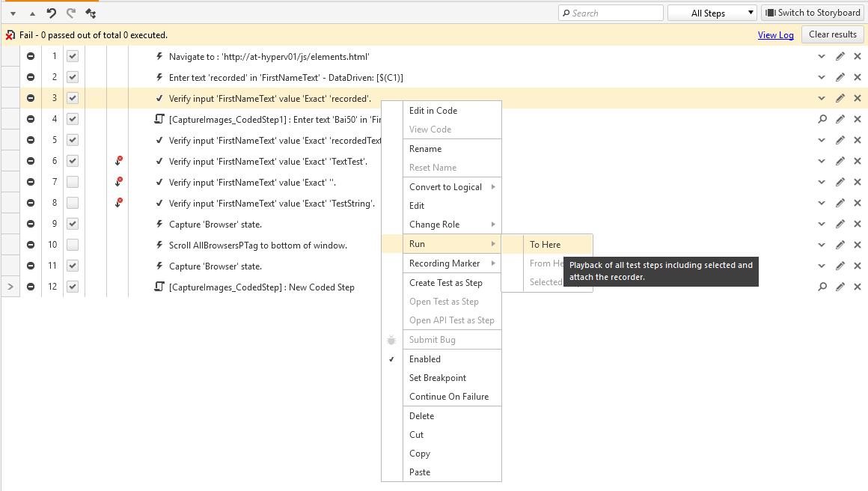Click the move step up arrow

tap(32, 13)
